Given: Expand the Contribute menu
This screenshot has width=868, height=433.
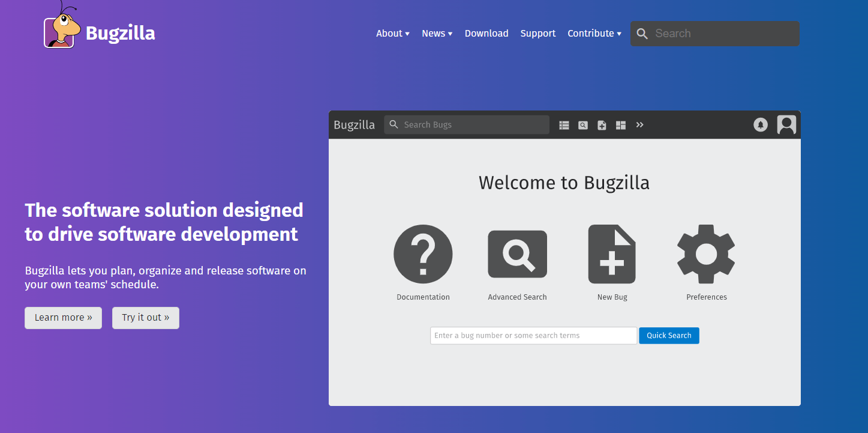Looking at the screenshot, I should (x=594, y=34).
